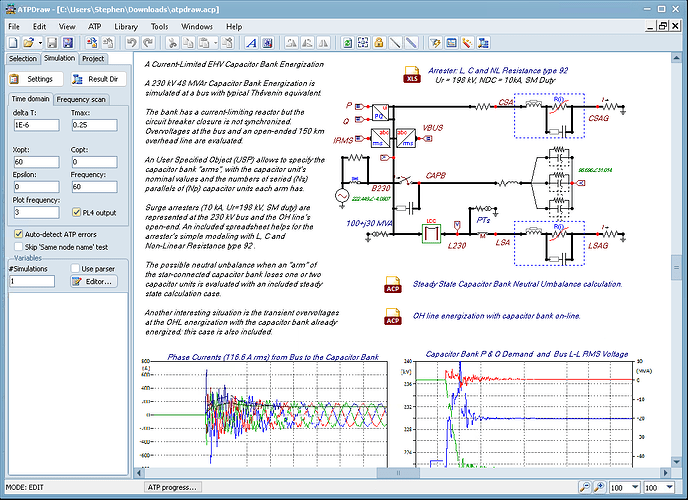The height and width of the screenshot is (500, 688).
Task: Click the zoom in magnifier icon
Action: click(x=597, y=486)
